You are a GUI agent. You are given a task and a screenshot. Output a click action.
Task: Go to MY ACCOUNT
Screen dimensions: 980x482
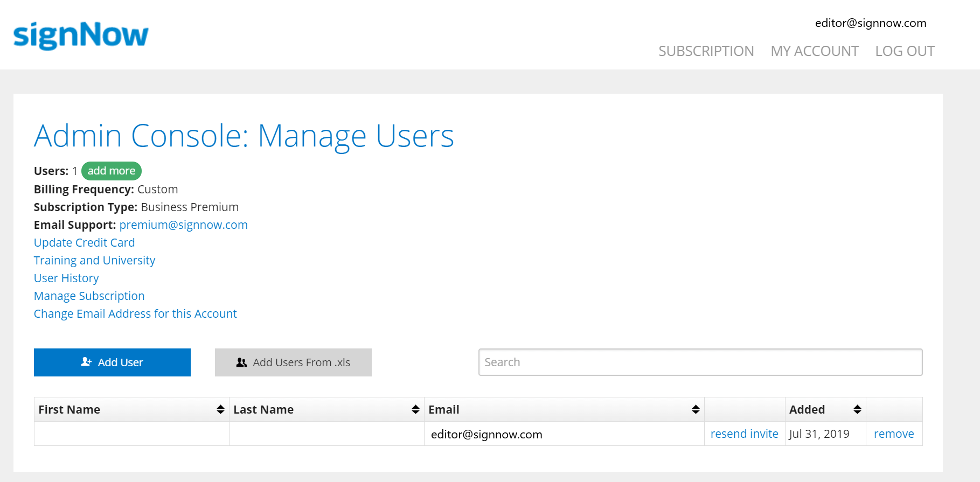click(x=814, y=51)
